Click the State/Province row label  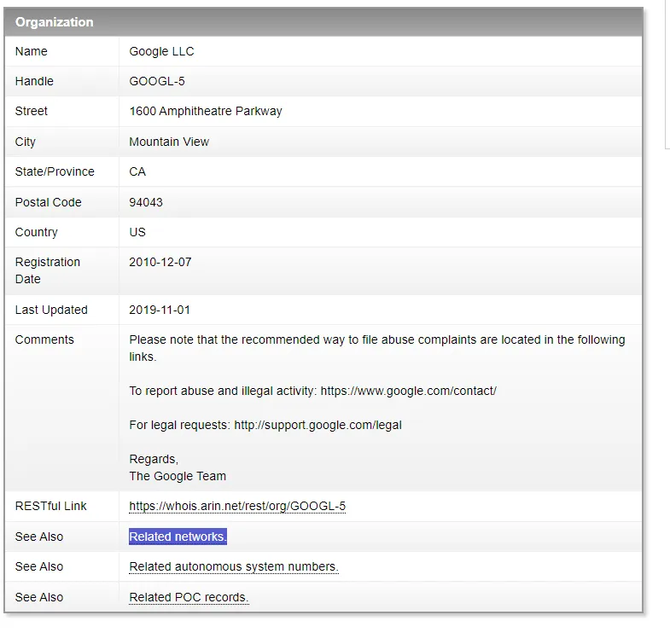(x=55, y=171)
